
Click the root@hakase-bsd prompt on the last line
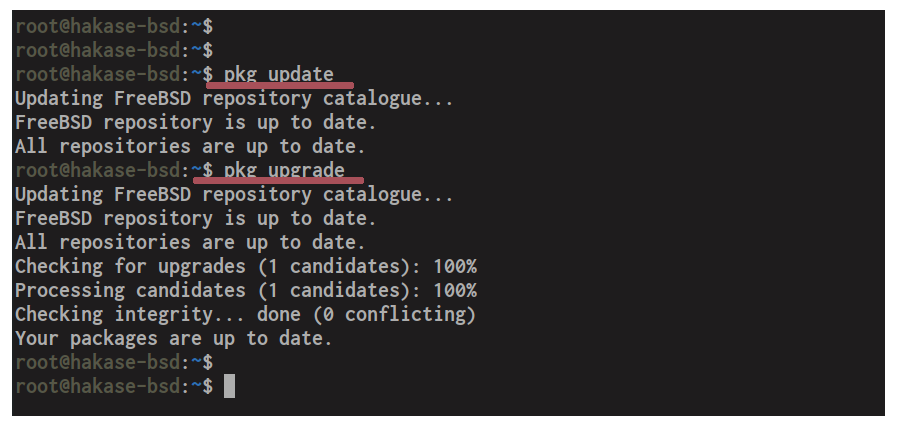pos(114,386)
